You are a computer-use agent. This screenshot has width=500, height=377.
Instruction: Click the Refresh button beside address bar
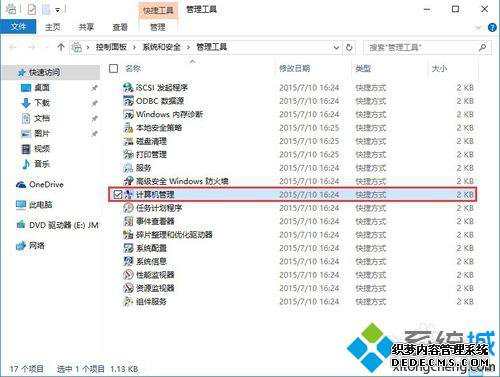pos(349,47)
